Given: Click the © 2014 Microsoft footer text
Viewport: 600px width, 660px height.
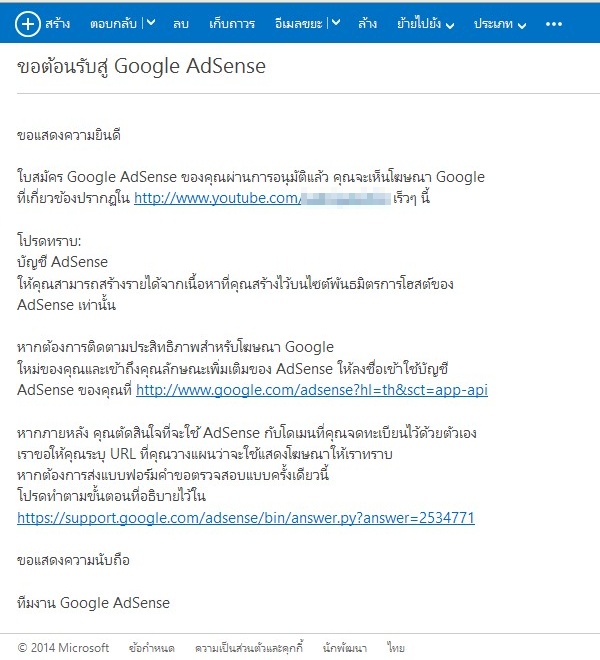Looking at the screenshot, I should click(x=63, y=648).
